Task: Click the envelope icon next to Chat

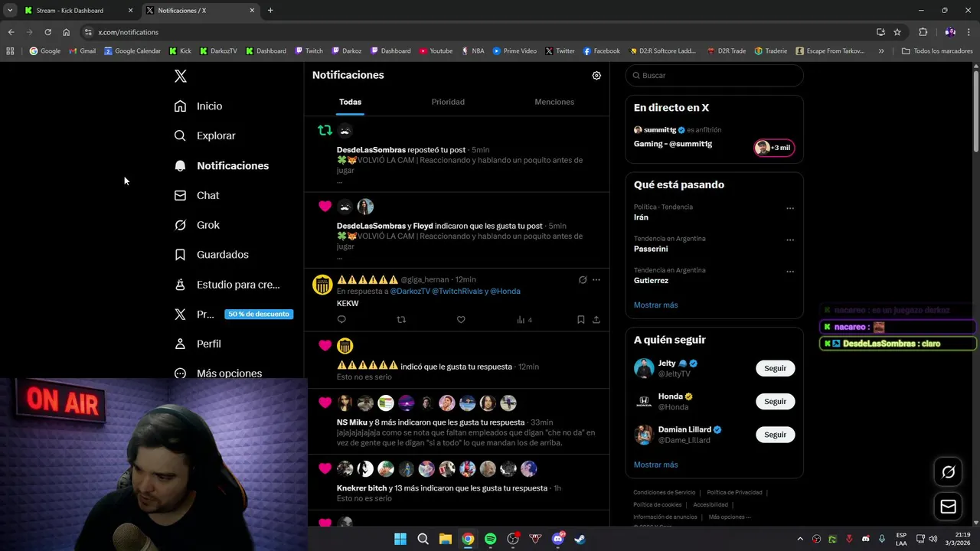Action: [180, 195]
